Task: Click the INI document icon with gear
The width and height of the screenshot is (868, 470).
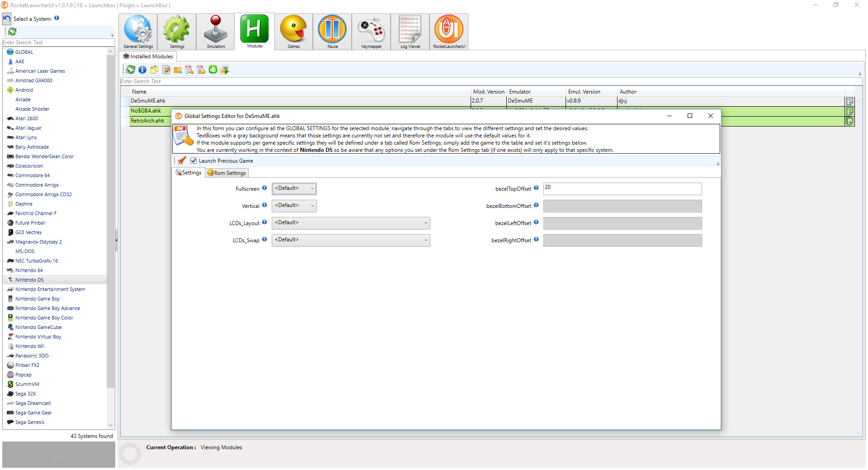Action: coord(201,70)
